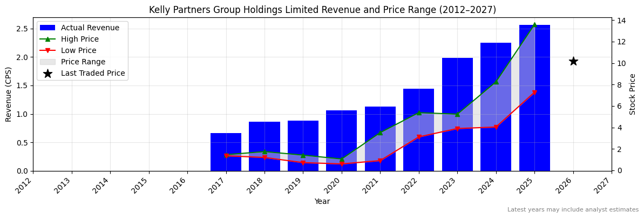Select the 2017 revenue bar
Screen dimensions: 644x218
coord(226,152)
